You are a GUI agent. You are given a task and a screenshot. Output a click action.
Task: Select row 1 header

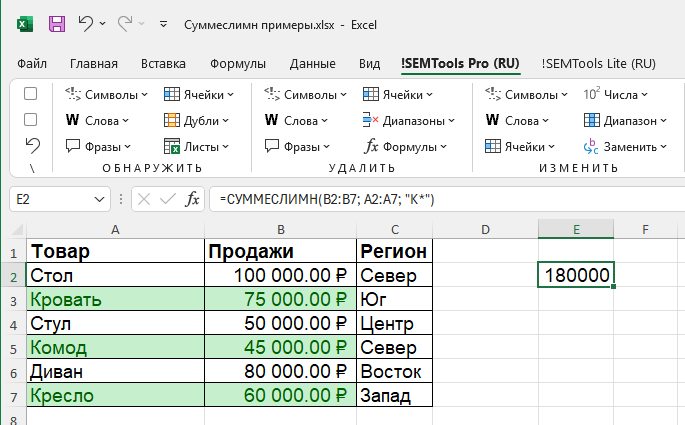pyautogui.click(x=14, y=252)
